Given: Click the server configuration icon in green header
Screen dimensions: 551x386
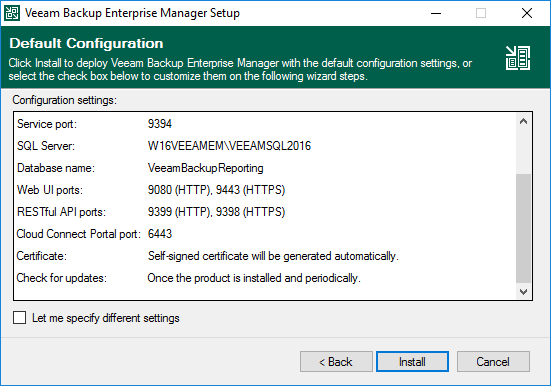Looking at the screenshot, I should pos(518,58).
